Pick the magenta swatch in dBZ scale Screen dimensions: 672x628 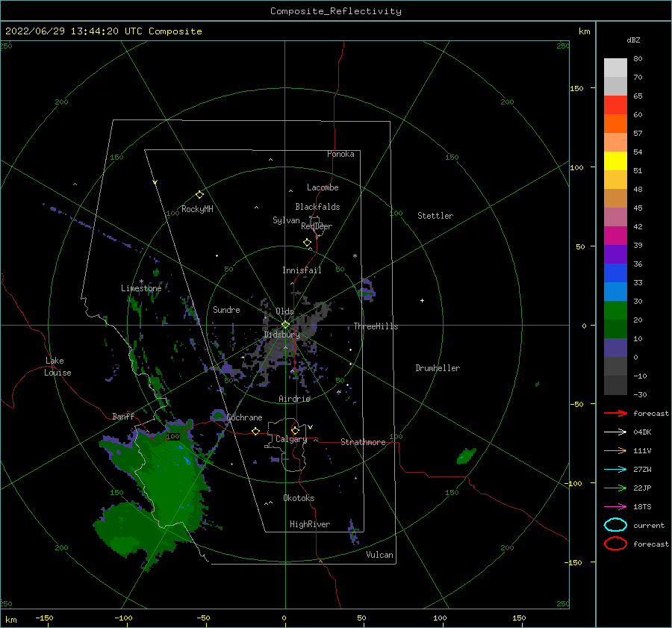pyautogui.click(x=615, y=235)
